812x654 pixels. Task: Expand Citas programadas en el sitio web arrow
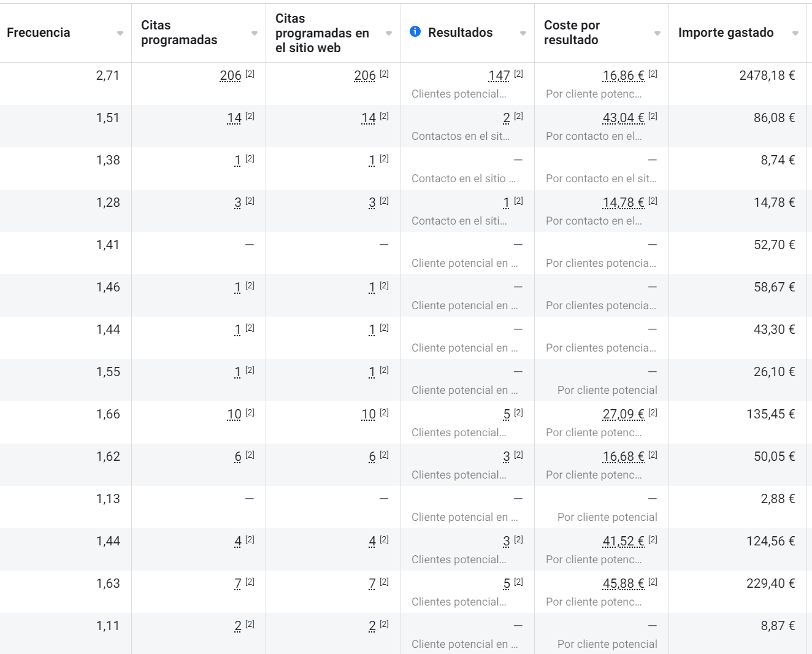(x=389, y=33)
